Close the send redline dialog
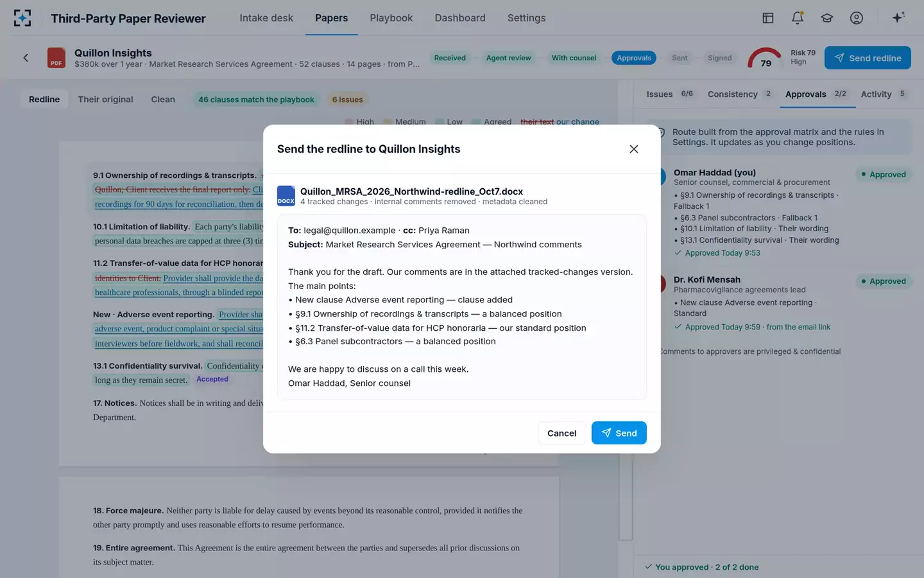Screen dimensions: 924x578 tap(633, 149)
